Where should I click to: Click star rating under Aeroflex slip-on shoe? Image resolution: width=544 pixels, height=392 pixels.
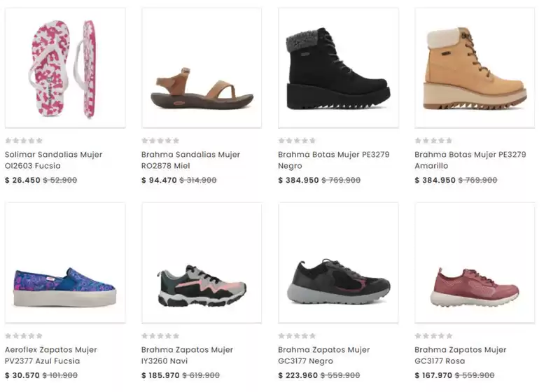tap(24, 336)
